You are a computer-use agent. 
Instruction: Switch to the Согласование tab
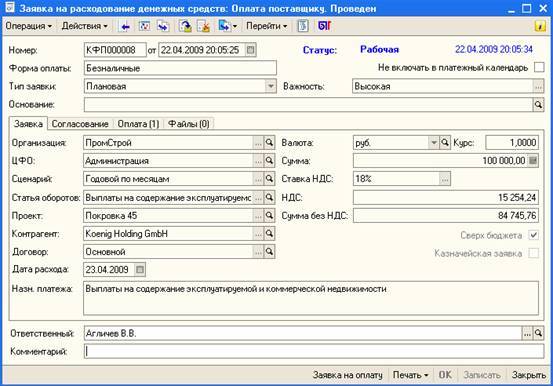coord(80,124)
